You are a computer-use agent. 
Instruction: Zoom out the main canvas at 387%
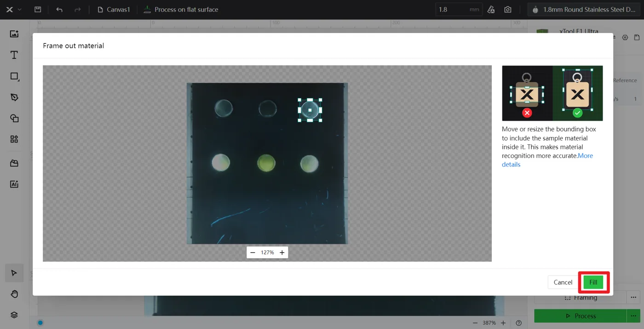tap(475, 323)
